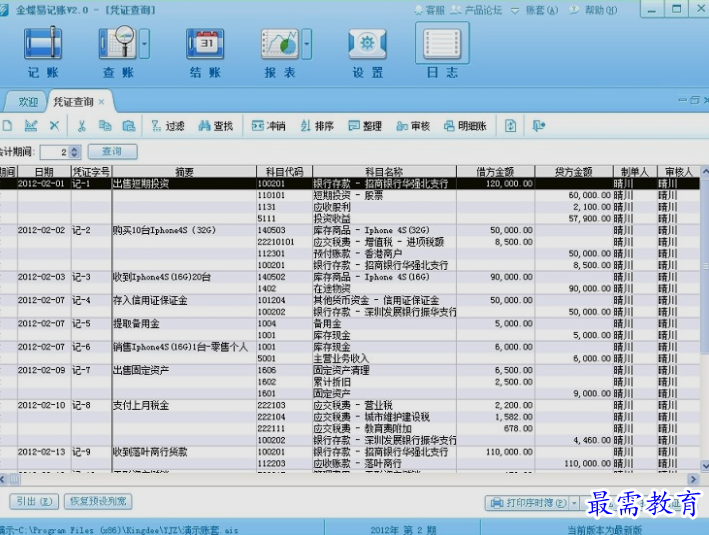Click the 查找 find binoculars button
Image resolution: width=709 pixels, height=535 pixels.
pyautogui.click(x=216, y=126)
